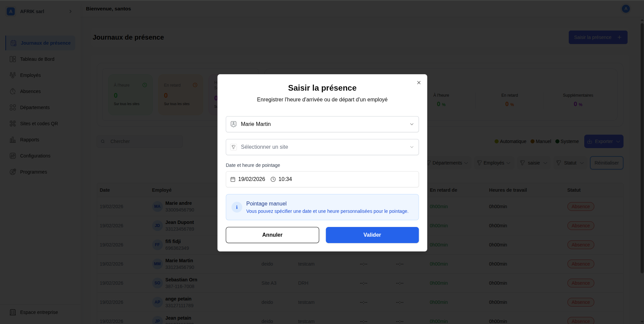Image resolution: width=644 pixels, height=324 pixels.
Task: Click the Sites et codes QR icon
Action: click(13, 124)
